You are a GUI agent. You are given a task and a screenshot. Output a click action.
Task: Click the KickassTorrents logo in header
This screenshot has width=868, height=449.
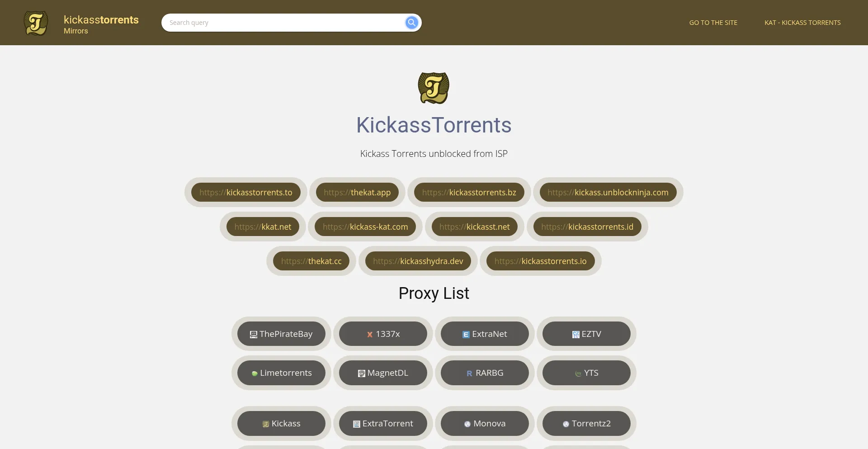pyautogui.click(x=36, y=23)
